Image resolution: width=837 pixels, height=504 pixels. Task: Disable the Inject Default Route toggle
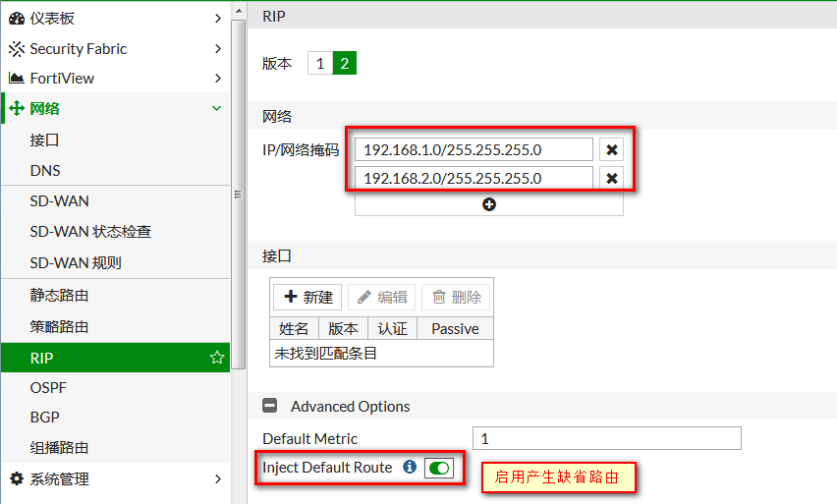438,469
